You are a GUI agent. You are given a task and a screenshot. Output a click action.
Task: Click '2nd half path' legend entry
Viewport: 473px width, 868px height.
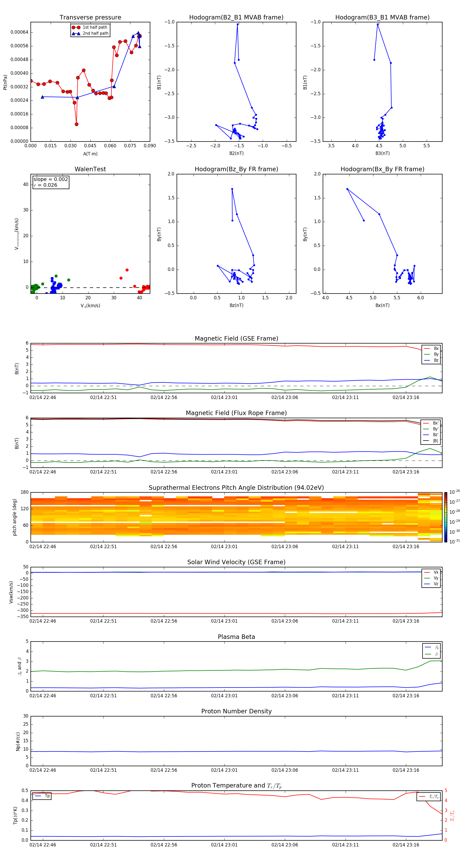click(90, 33)
